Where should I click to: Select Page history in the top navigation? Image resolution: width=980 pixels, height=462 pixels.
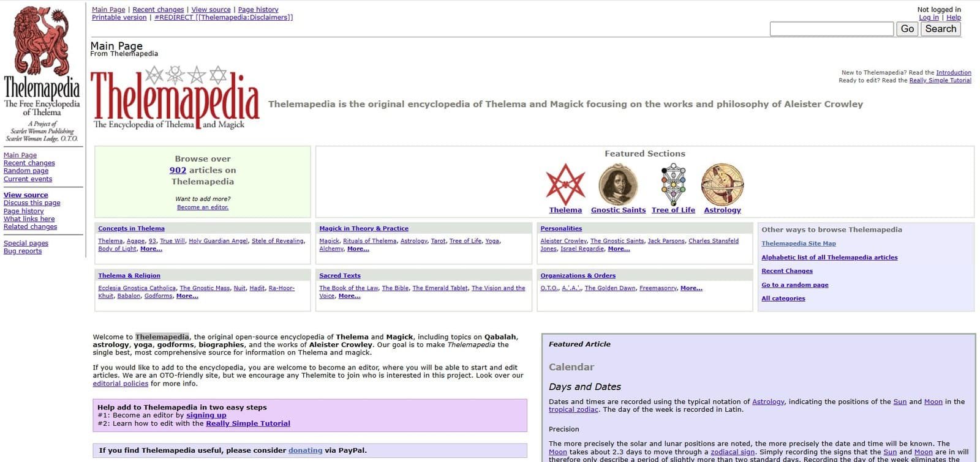click(258, 10)
